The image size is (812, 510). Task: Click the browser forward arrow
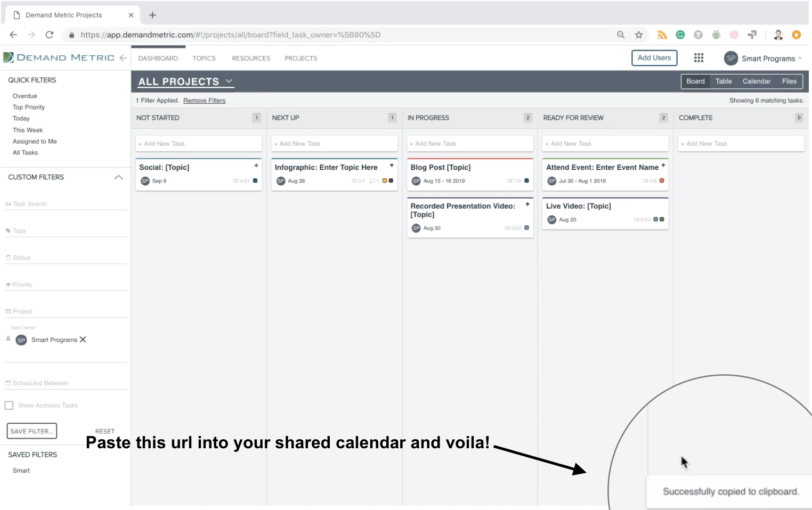point(31,35)
